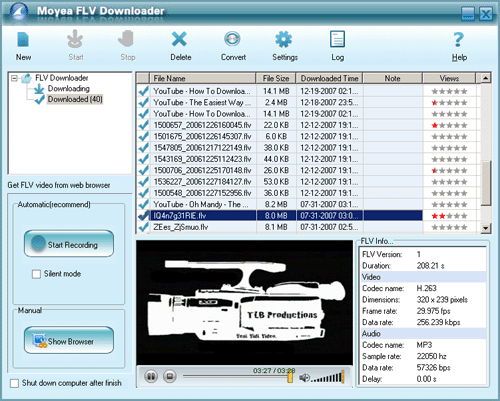Select file 1536227_20061227184127.flv
The height and width of the screenshot is (401, 500).
pos(202,182)
